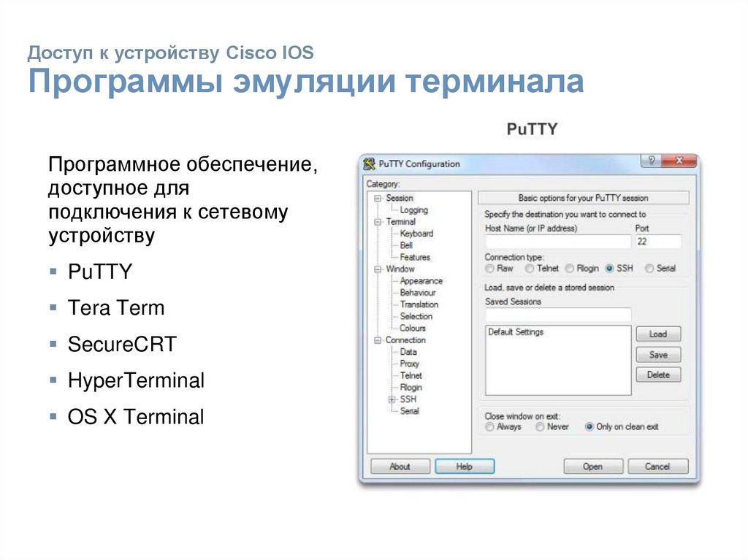Open the Keyboard settings category
This screenshot has width=748, height=560.
(x=416, y=234)
